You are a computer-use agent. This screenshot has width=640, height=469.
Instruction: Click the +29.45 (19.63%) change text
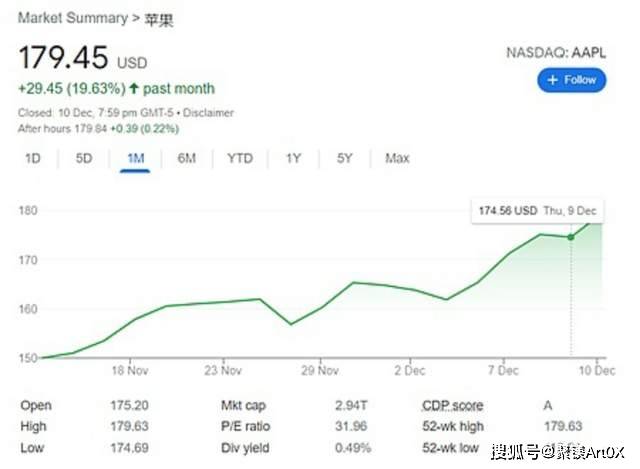pos(72,89)
